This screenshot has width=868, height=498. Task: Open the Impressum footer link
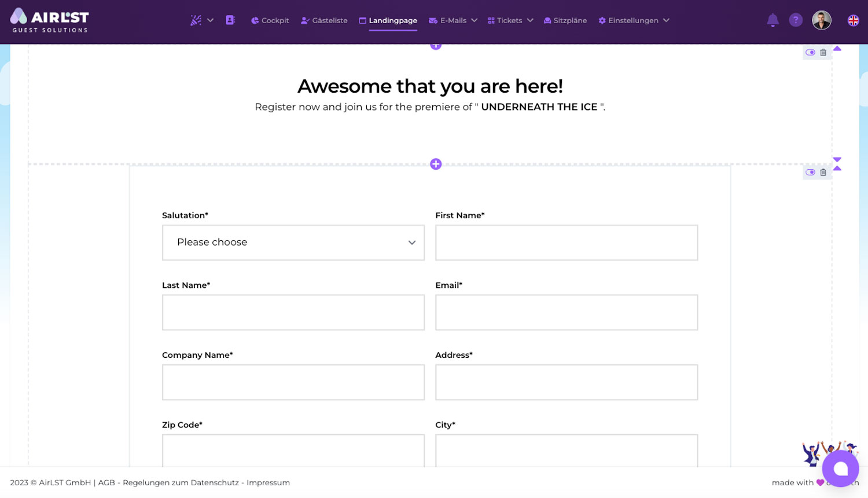point(268,482)
